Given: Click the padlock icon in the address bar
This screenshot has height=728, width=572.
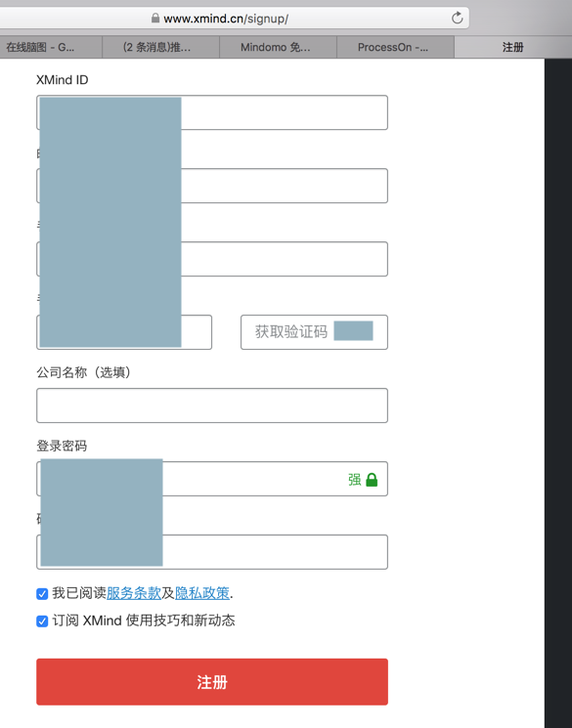Looking at the screenshot, I should [155, 19].
